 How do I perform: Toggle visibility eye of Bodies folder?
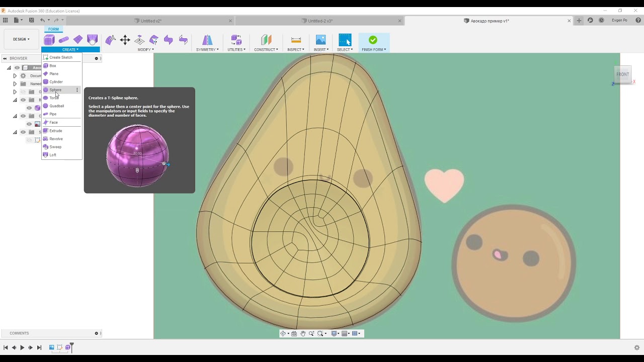coord(23,100)
